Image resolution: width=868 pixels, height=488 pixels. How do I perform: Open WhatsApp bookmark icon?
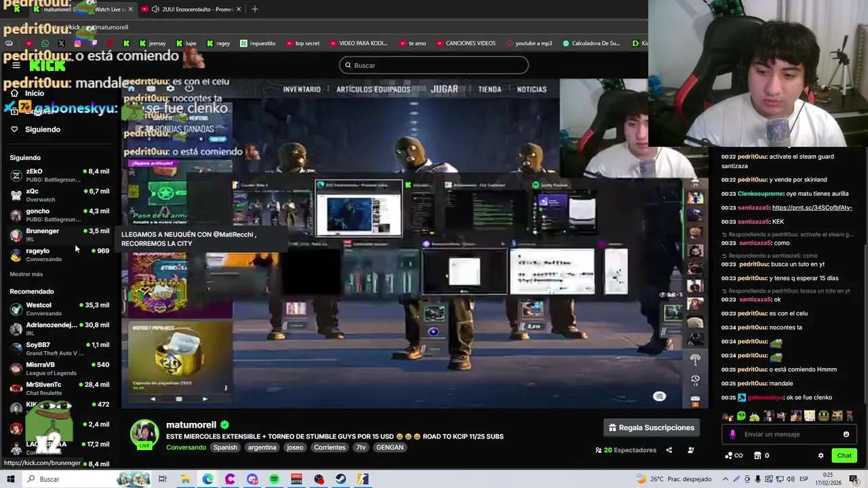[x=45, y=43]
